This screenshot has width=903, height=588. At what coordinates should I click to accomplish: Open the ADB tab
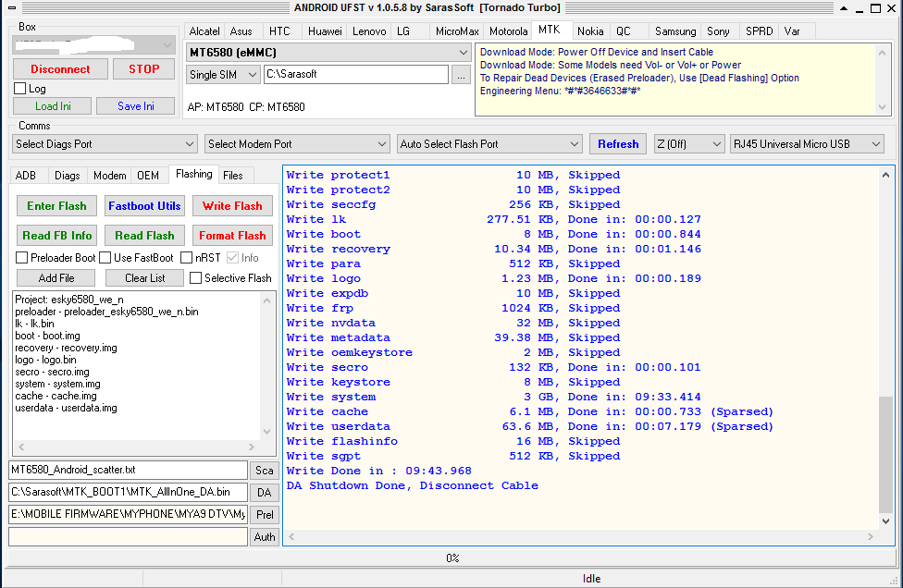click(x=25, y=176)
